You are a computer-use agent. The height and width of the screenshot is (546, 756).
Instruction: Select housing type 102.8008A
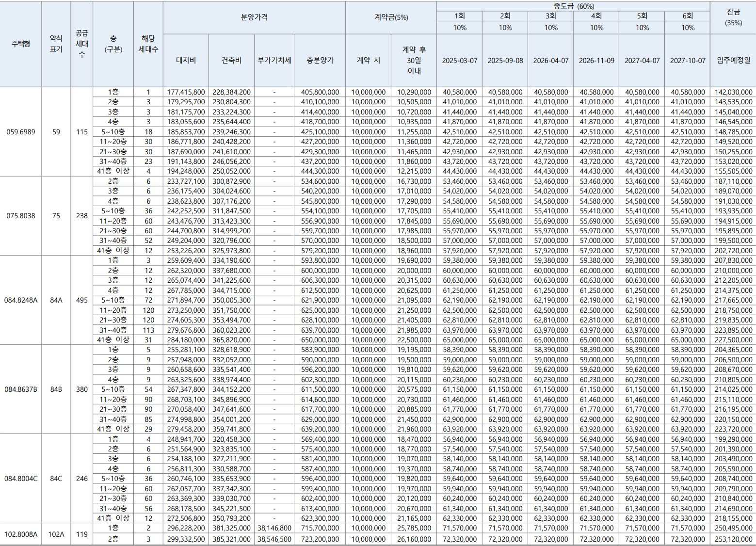[21, 534]
